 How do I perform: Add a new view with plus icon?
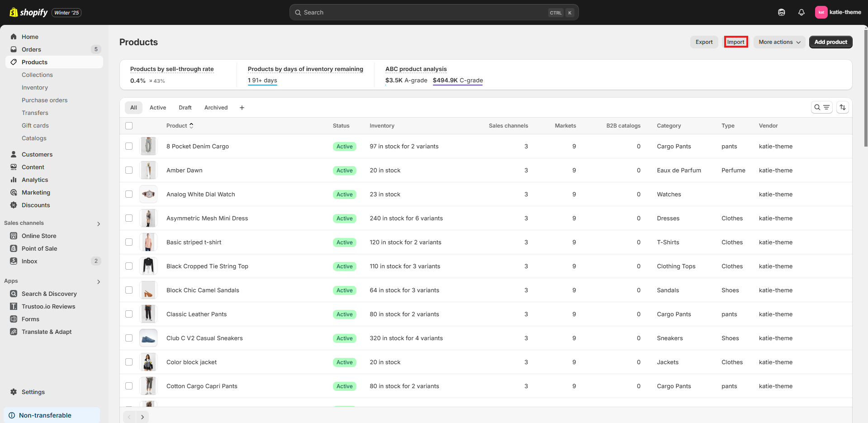point(242,108)
